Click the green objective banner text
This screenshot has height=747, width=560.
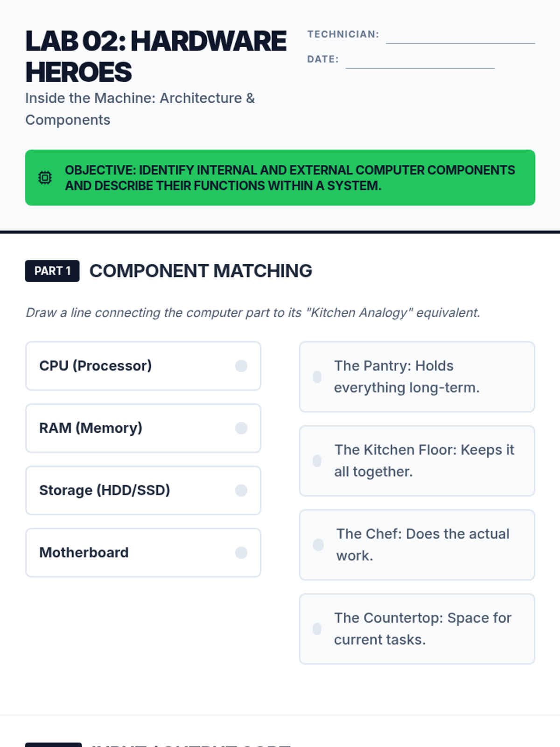tap(289, 178)
